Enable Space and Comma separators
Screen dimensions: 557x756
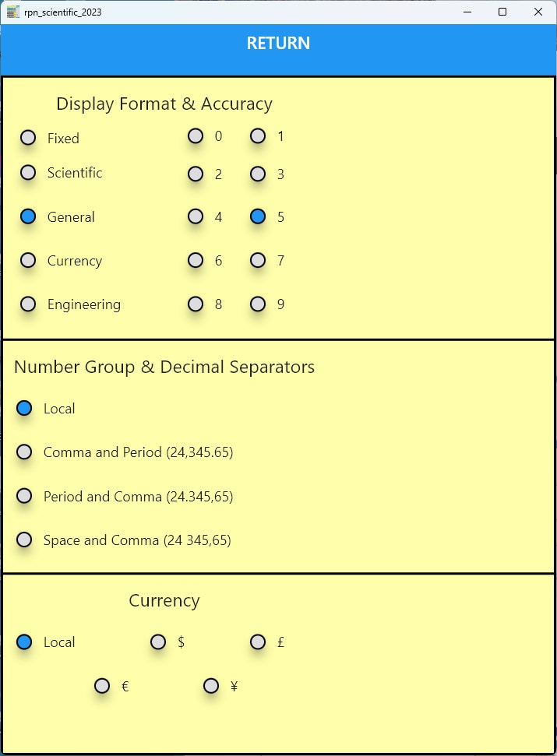pyautogui.click(x=25, y=540)
